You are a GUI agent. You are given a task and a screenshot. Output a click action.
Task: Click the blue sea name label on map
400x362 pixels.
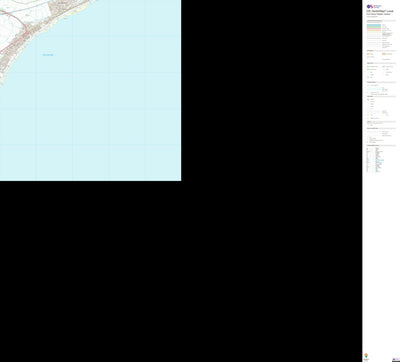[48, 55]
